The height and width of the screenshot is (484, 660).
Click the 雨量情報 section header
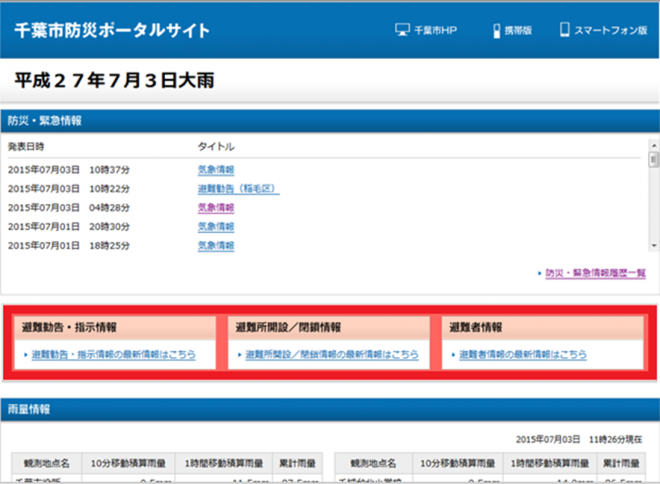(330, 410)
